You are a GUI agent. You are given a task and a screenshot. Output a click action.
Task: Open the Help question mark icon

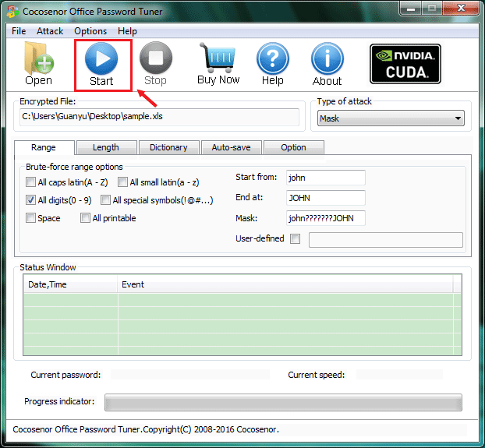point(272,64)
